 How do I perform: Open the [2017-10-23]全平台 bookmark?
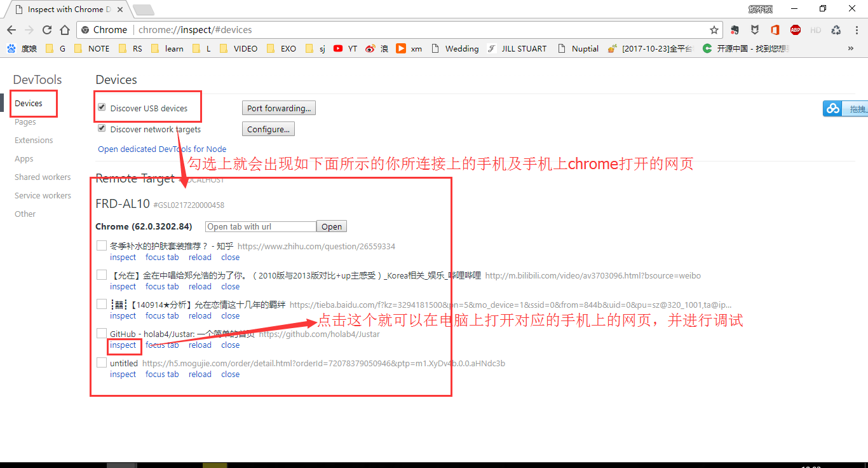[x=649, y=48]
